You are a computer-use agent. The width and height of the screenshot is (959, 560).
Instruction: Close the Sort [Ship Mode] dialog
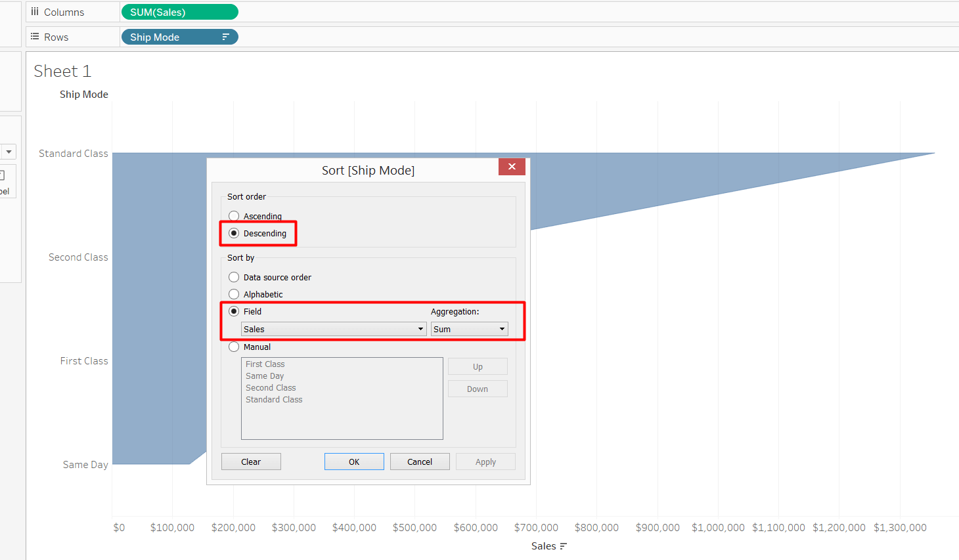point(512,167)
